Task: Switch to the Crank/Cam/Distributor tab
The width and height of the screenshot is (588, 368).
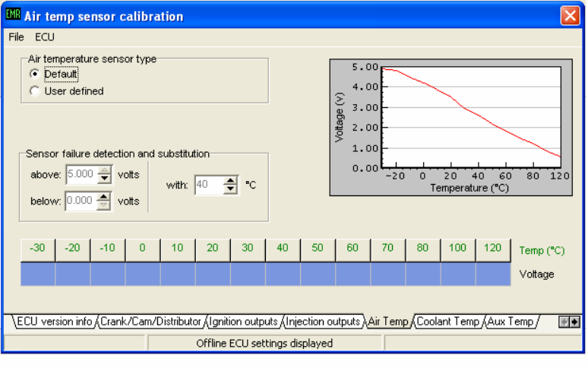Action: pyautogui.click(x=150, y=322)
